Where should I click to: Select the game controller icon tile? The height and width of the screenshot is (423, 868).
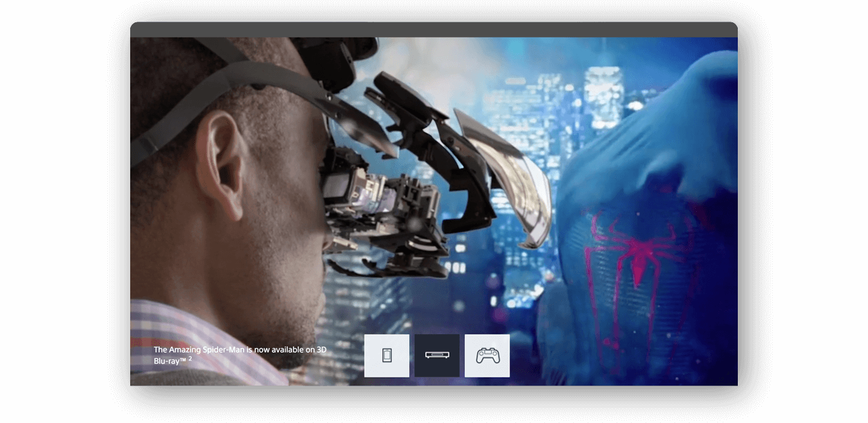tap(487, 355)
